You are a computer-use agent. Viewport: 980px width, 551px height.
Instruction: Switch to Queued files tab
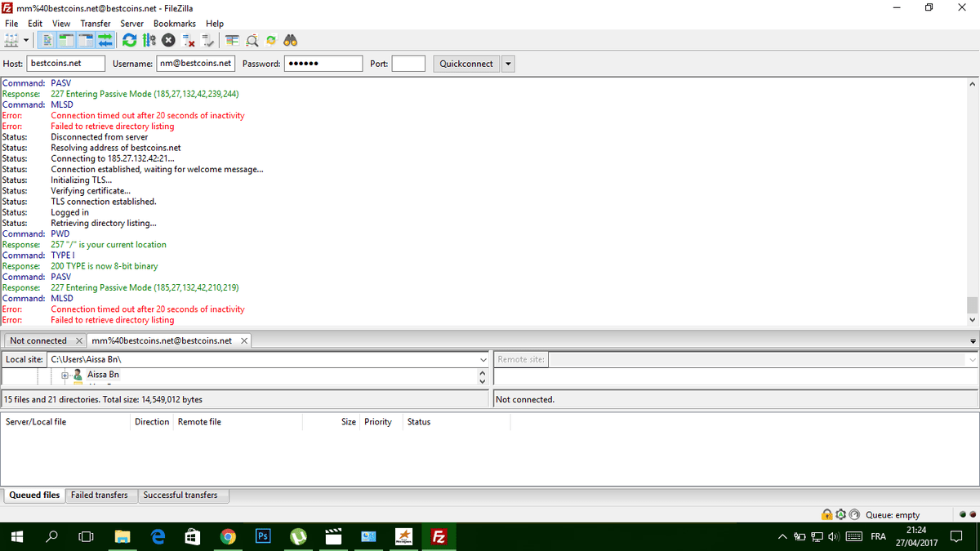pyautogui.click(x=34, y=495)
